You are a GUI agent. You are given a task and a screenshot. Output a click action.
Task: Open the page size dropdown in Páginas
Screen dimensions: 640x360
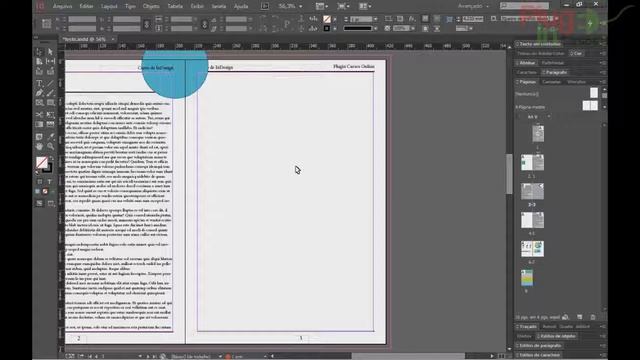[x=549, y=117]
